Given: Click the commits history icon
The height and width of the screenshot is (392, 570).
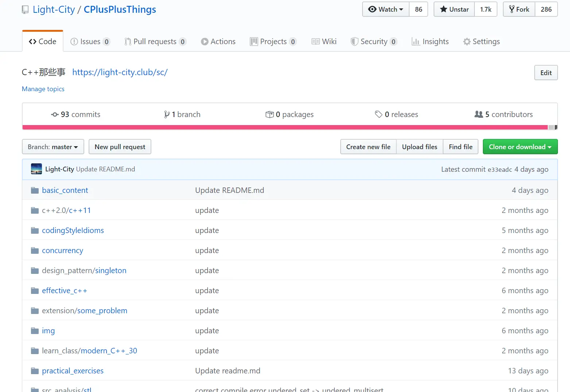Looking at the screenshot, I should (x=55, y=115).
